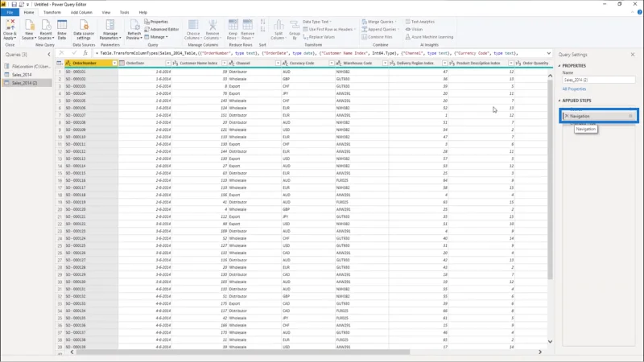Viewport: 644px width, 362px height.
Task: Click the formula bar text
Action: click(x=308, y=53)
